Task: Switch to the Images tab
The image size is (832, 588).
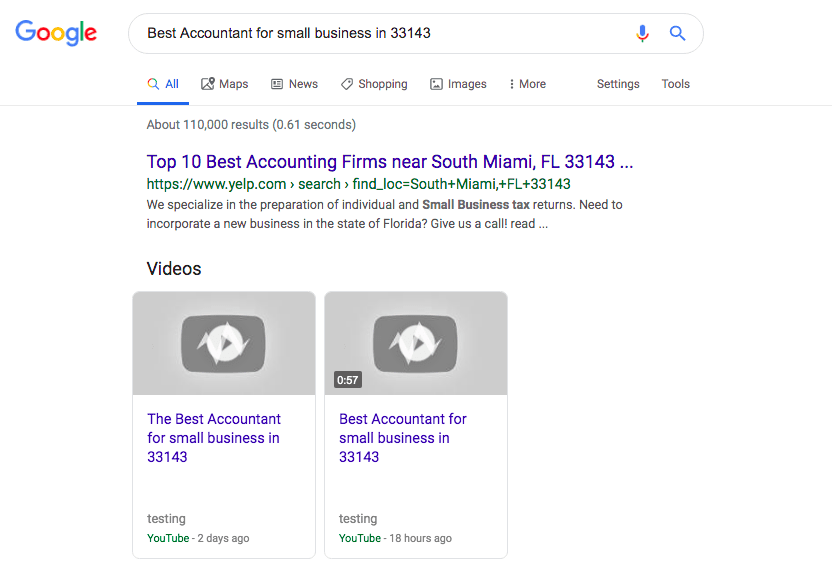Action: pyautogui.click(x=458, y=84)
